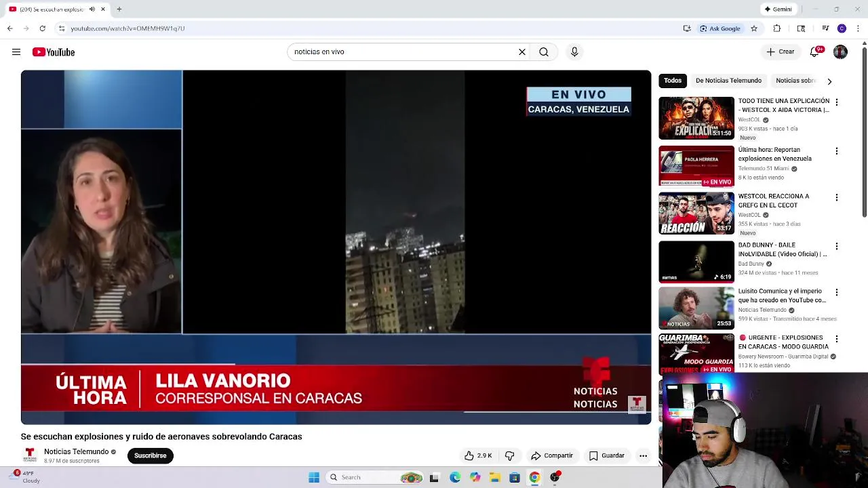Subscribe with the Suscribirse button
This screenshot has height=488, width=868.
(151, 456)
